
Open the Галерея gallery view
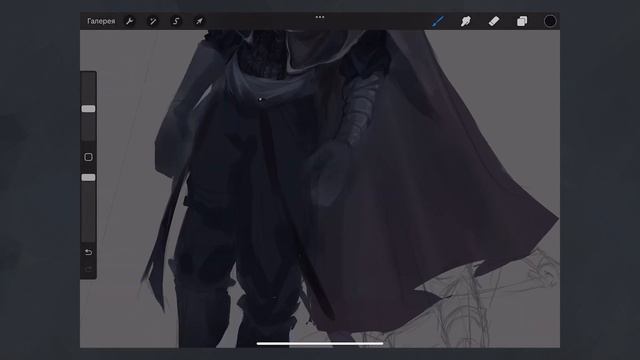101,21
